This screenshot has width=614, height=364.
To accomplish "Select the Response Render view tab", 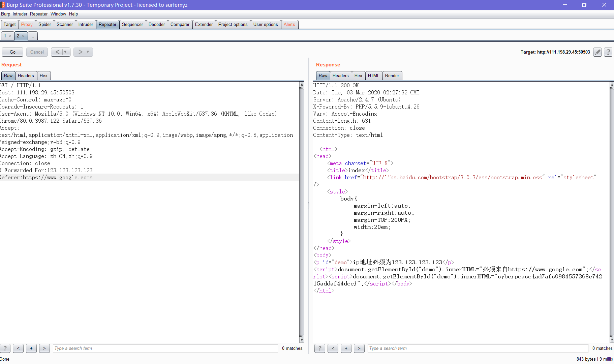I will click(392, 75).
